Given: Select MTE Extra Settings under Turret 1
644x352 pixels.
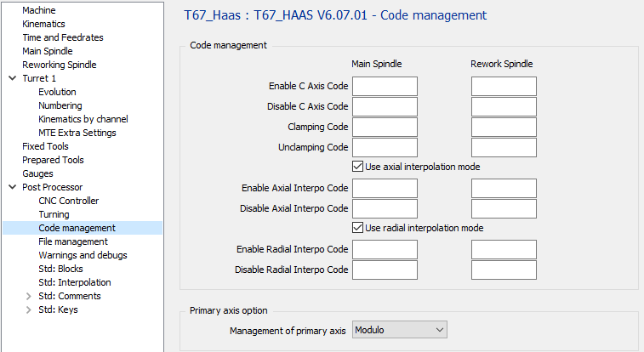Looking at the screenshot, I should pos(77,133).
